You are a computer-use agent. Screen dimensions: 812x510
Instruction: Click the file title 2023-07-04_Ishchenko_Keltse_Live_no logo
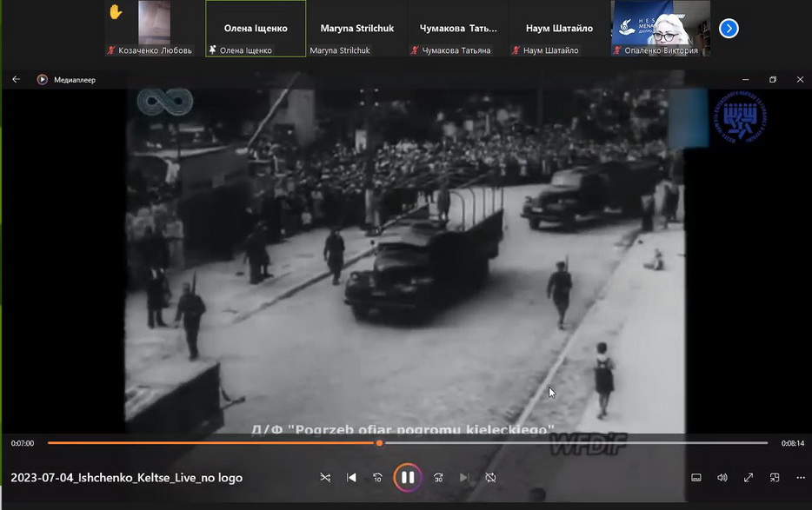(126, 477)
